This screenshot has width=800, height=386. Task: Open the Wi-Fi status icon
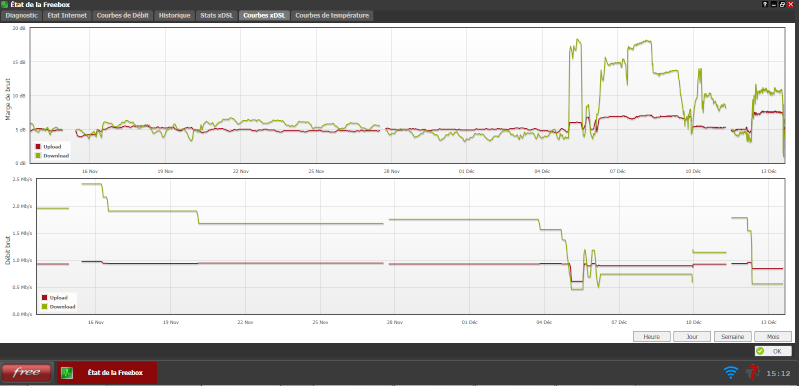[x=731, y=372]
